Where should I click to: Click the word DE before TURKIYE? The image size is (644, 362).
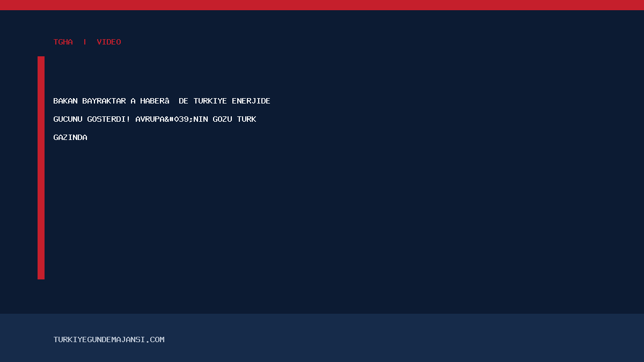click(x=184, y=101)
